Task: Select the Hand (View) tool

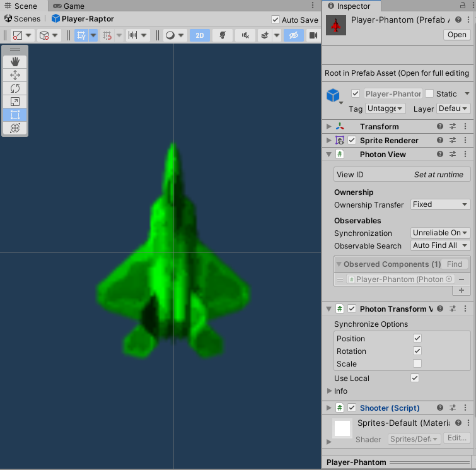Action: point(15,62)
